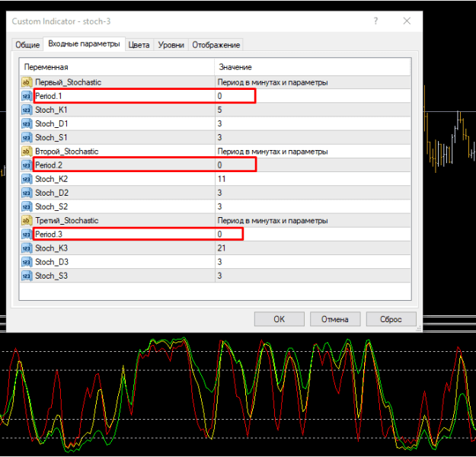This screenshot has width=476, height=457.
Task: Click the integer icon beside Stoch_K2
Action: (x=27, y=179)
